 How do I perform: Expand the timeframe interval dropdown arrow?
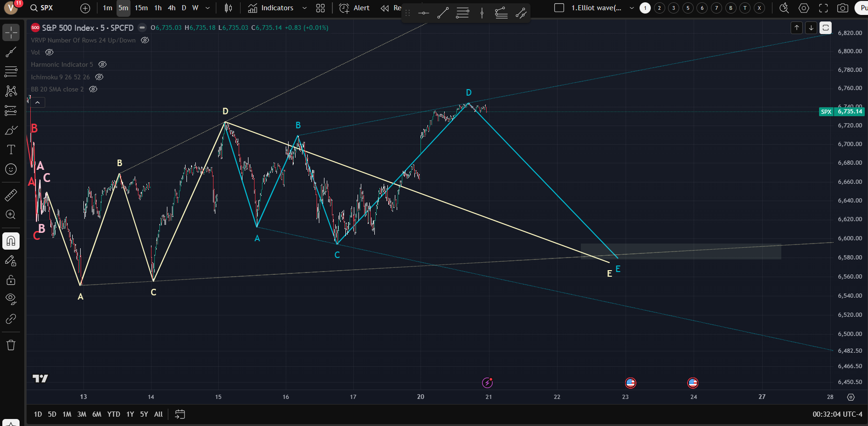point(207,8)
